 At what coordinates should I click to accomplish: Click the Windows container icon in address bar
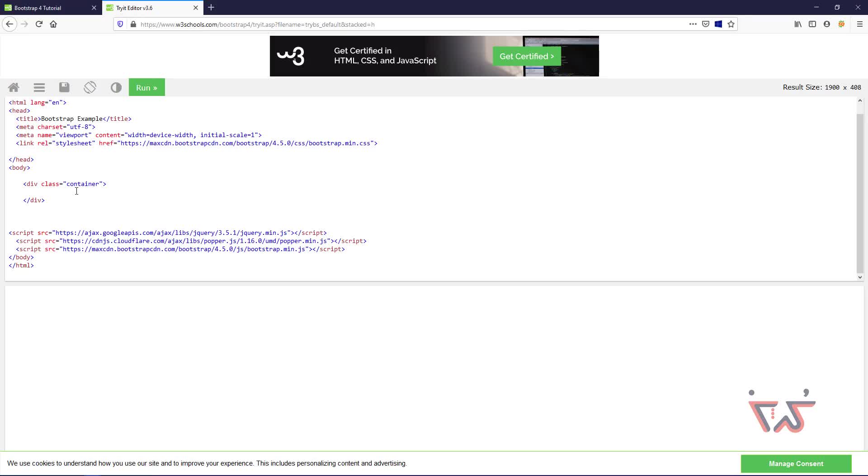[718, 24]
